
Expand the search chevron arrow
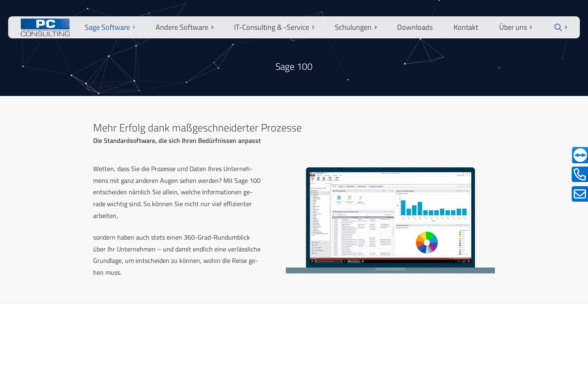click(x=566, y=27)
